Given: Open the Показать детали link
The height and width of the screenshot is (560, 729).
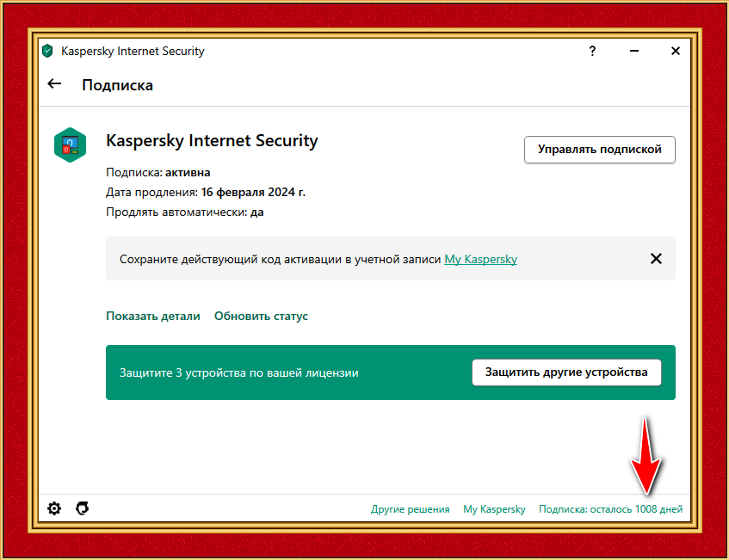Looking at the screenshot, I should point(153,316).
